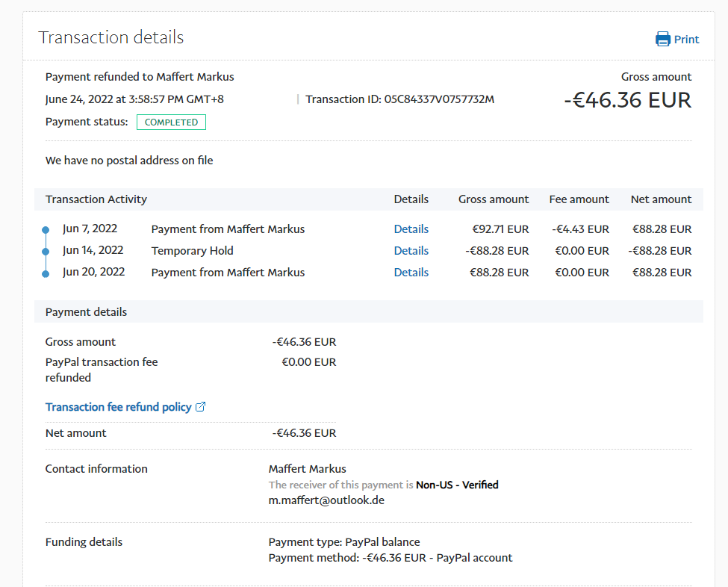The width and height of the screenshot is (728, 587).
Task: Click the Temporary Hold activity label
Action: [192, 251]
